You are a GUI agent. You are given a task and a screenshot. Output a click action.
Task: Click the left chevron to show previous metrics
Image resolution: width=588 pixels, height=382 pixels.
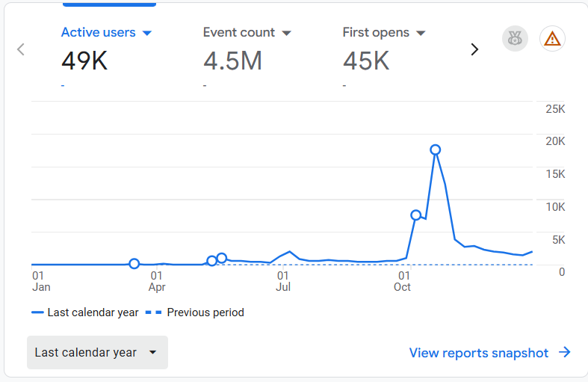21,49
